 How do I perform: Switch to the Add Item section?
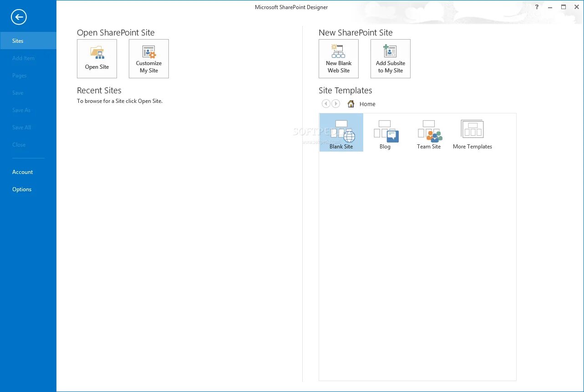click(23, 58)
